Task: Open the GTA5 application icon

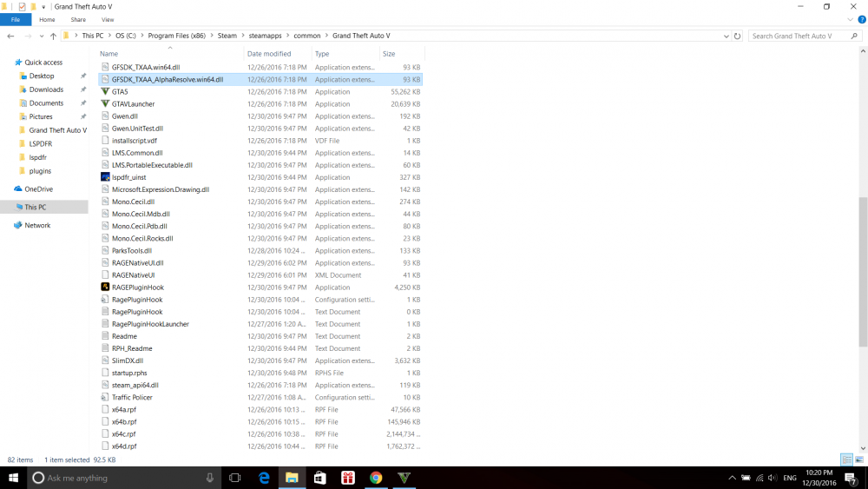Action: click(105, 91)
